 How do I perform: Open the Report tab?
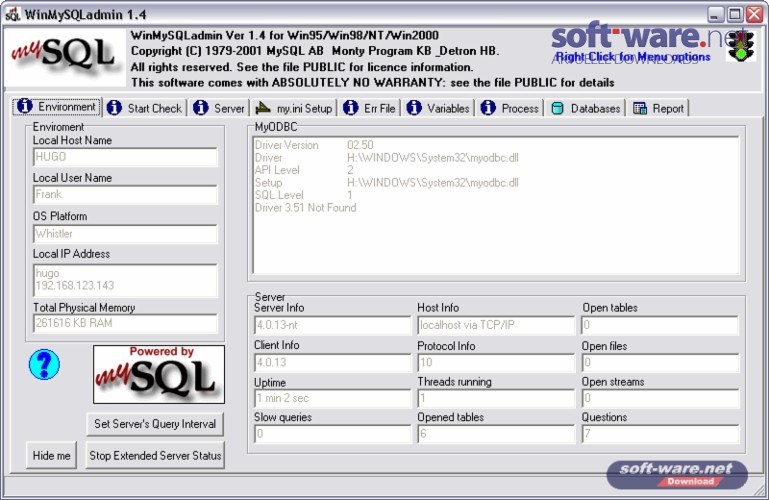pos(659,108)
